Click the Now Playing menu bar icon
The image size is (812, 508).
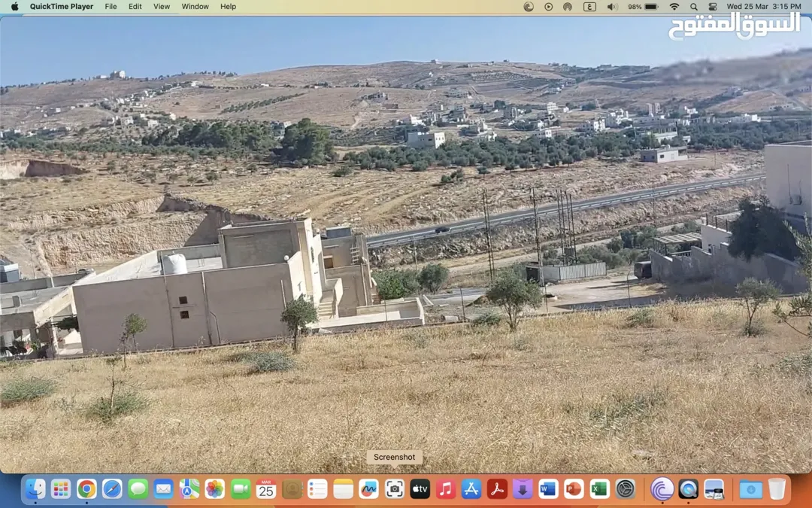548,7
